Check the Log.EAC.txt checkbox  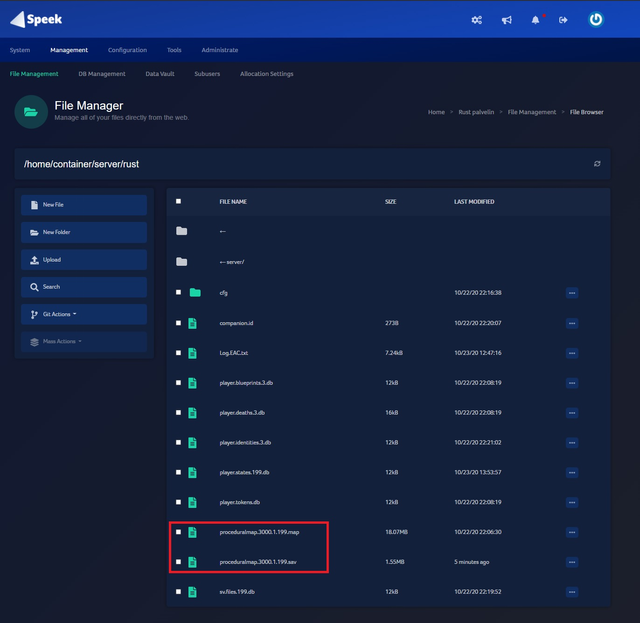(178, 353)
